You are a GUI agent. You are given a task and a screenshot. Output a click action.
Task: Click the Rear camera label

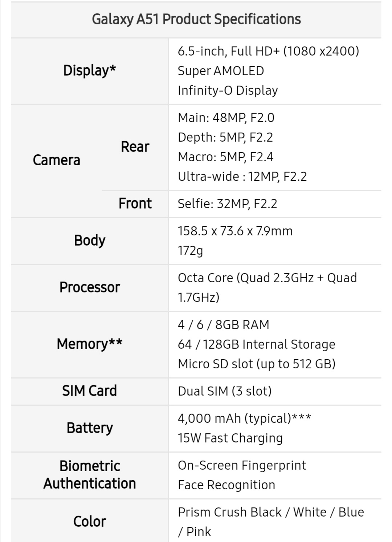(135, 147)
